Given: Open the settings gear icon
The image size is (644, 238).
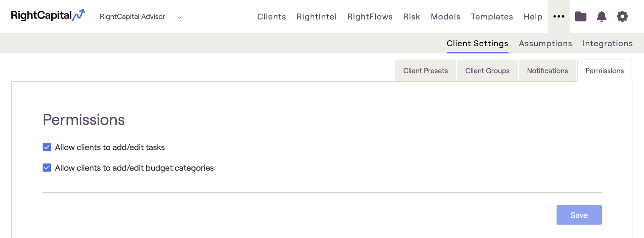Looking at the screenshot, I should [622, 16].
